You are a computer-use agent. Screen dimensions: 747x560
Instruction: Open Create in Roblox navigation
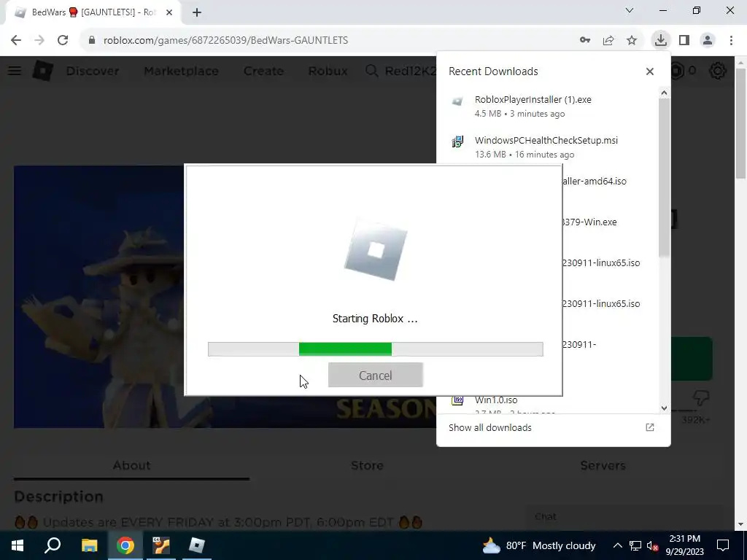pyautogui.click(x=263, y=71)
